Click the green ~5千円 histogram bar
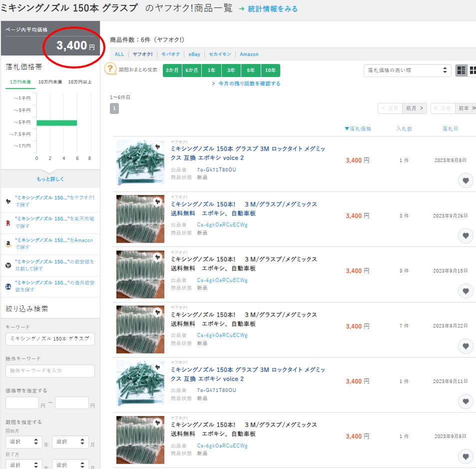 pos(56,122)
